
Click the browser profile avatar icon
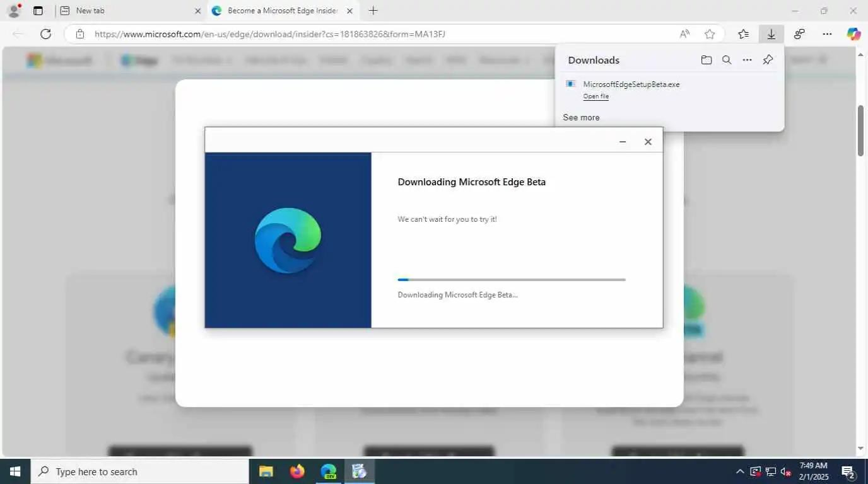[13, 11]
